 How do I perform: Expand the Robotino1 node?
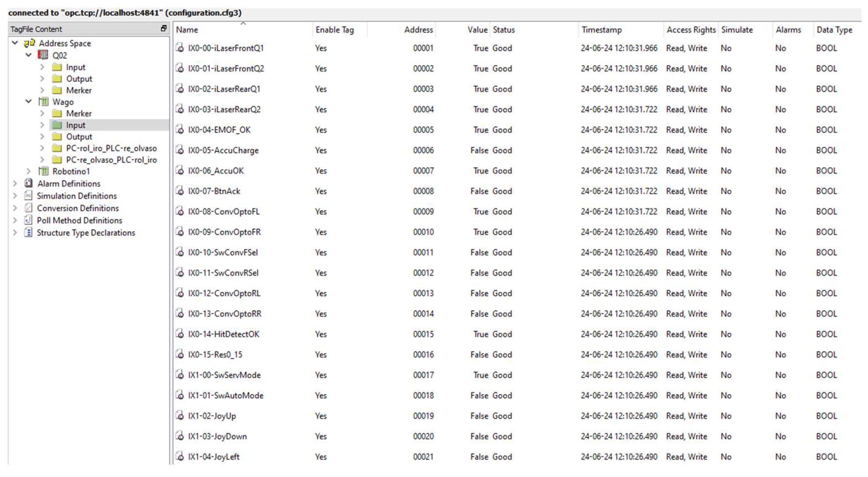29,171
